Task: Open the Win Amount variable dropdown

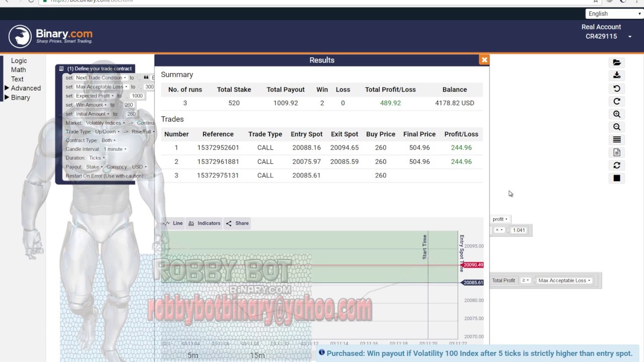Action: click(91, 105)
